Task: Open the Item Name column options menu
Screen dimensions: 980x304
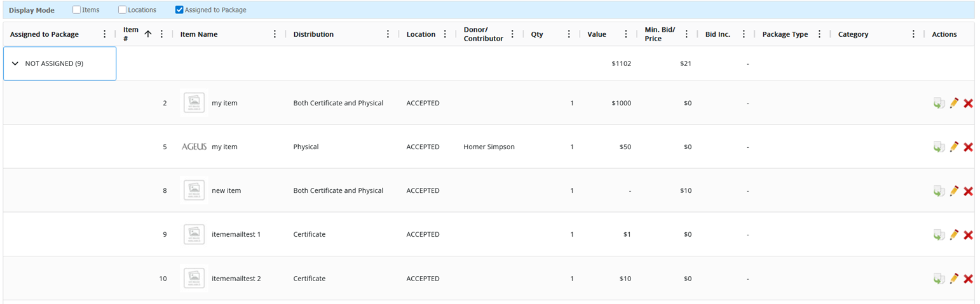Action: [x=275, y=34]
